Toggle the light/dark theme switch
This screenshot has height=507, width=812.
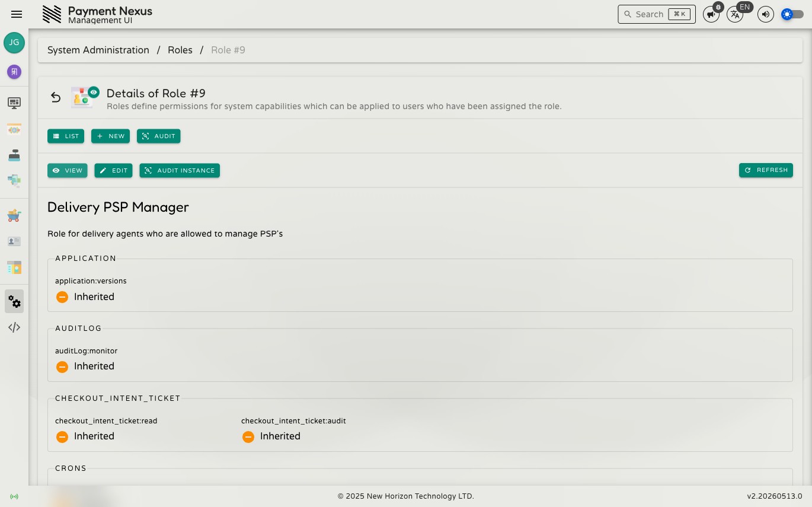pyautogui.click(x=792, y=14)
